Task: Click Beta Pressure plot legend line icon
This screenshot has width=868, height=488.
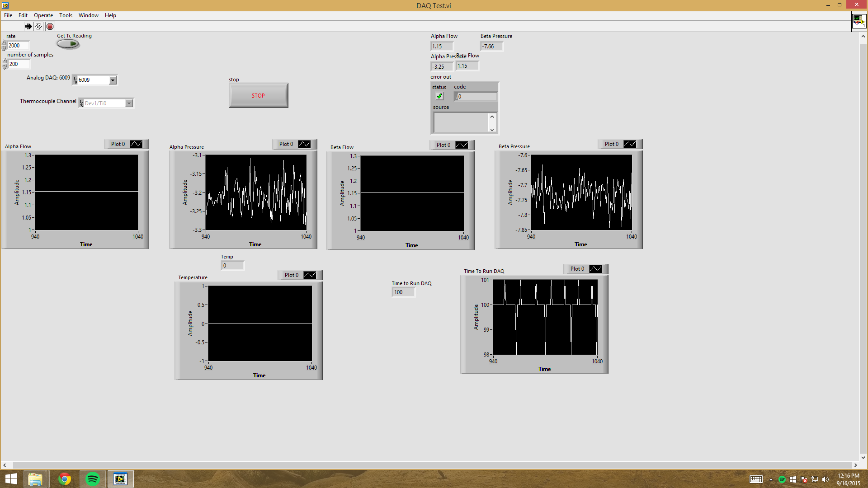Action: click(x=630, y=144)
